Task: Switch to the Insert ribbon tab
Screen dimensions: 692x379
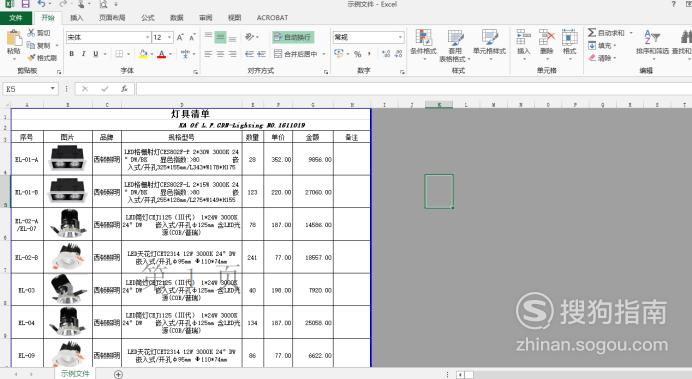Action: coord(76,18)
